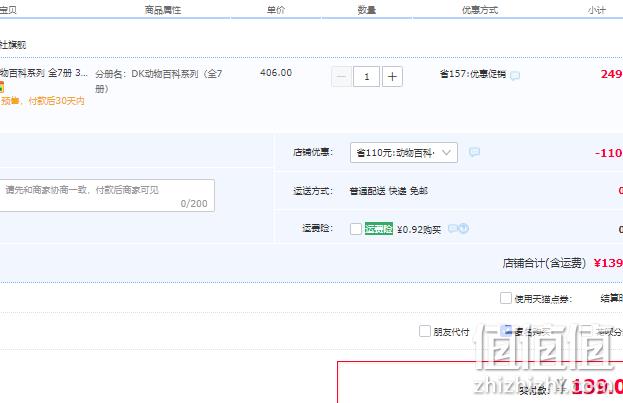Click the 单价 column header
The height and width of the screenshot is (403, 623).
tap(276, 10)
